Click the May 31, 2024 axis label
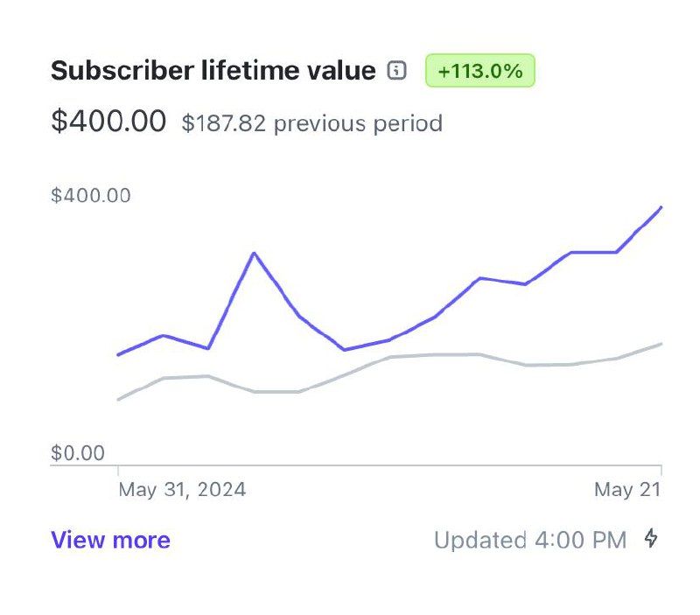This screenshot has height=615, width=700. [x=182, y=490]
